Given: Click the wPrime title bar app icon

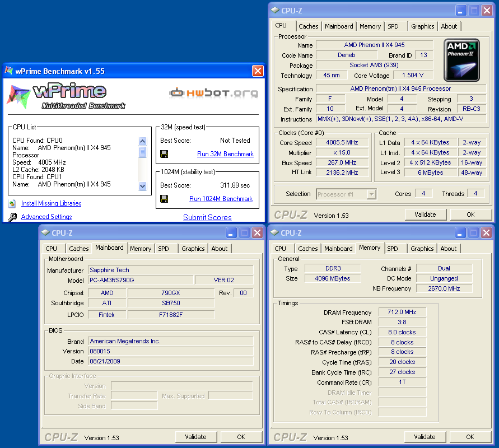Looking at the screenshot, I should coord(9,71).
